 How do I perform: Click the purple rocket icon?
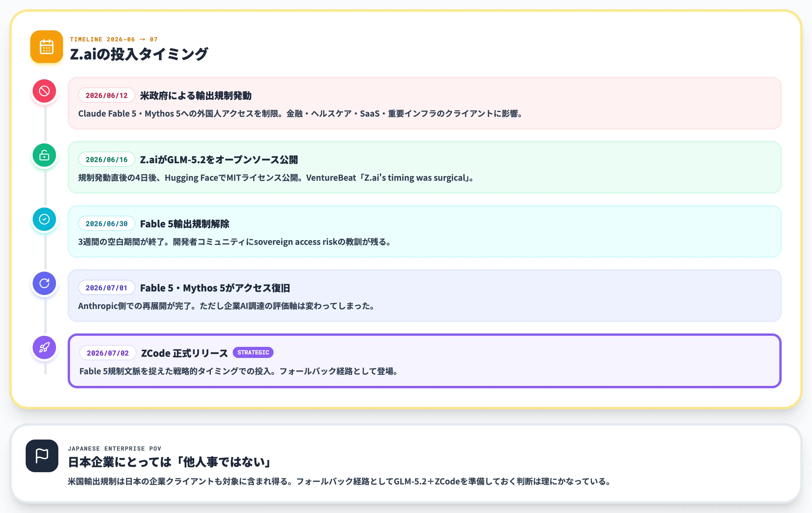click(x=44, y=347)
